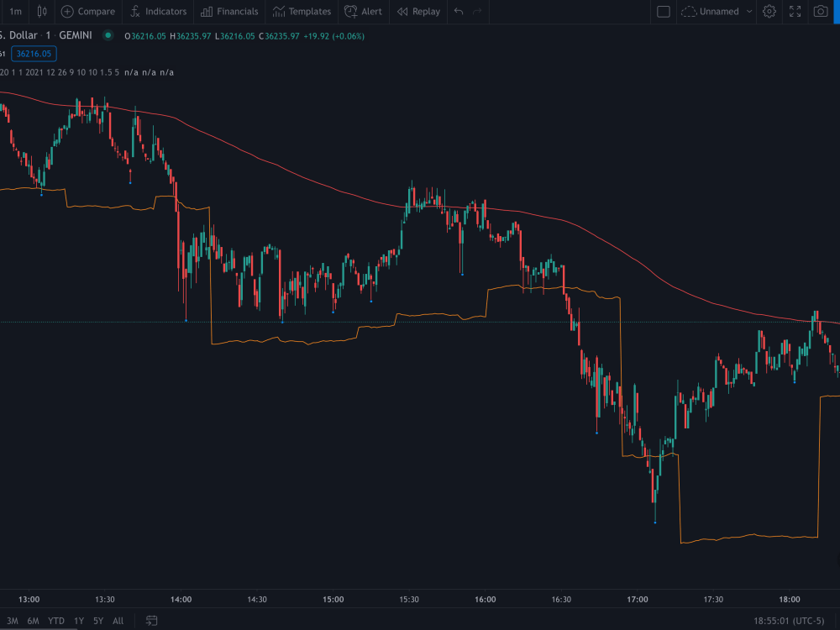Take a chart snapshot
Viewport: 840px width, 630px height.
pos(820,12)
